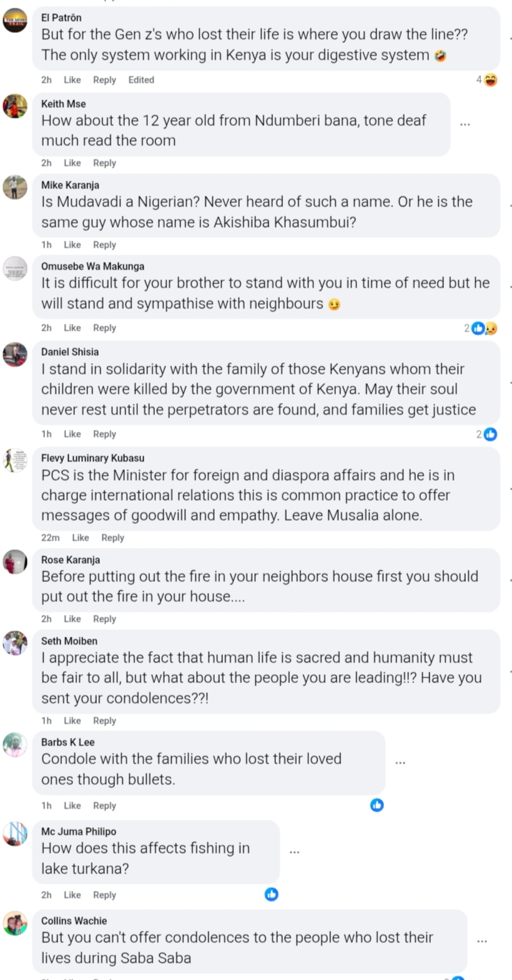
Task: Expand more options for Mc Juma Philipo's comment
Action: (295, 851)
